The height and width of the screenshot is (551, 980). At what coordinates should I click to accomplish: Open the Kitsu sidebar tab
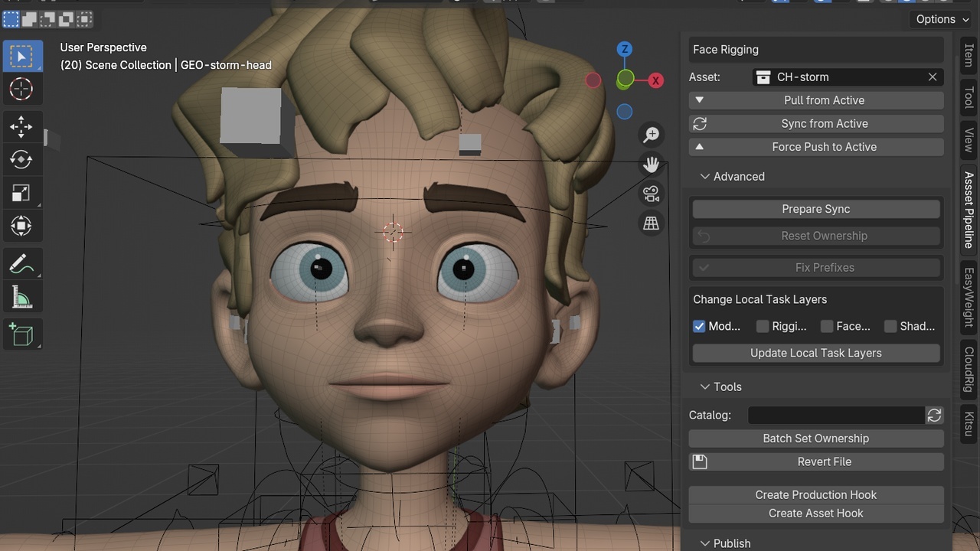click(x=969, y=425)
